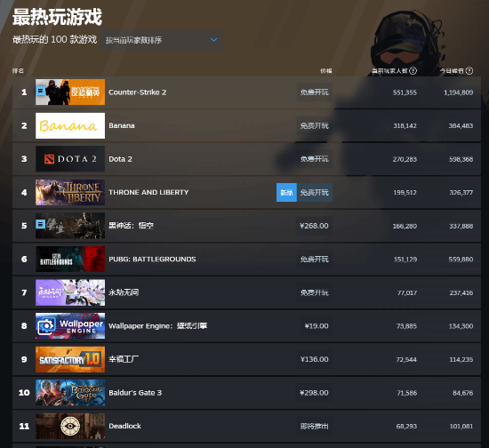Click the blue new-release tag on Throne and Liberty
Viewport: 489px width, 448px height.
click(286, 192)
